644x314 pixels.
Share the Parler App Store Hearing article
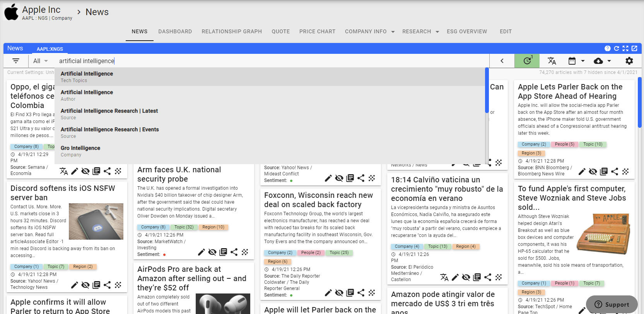(615, 172)
